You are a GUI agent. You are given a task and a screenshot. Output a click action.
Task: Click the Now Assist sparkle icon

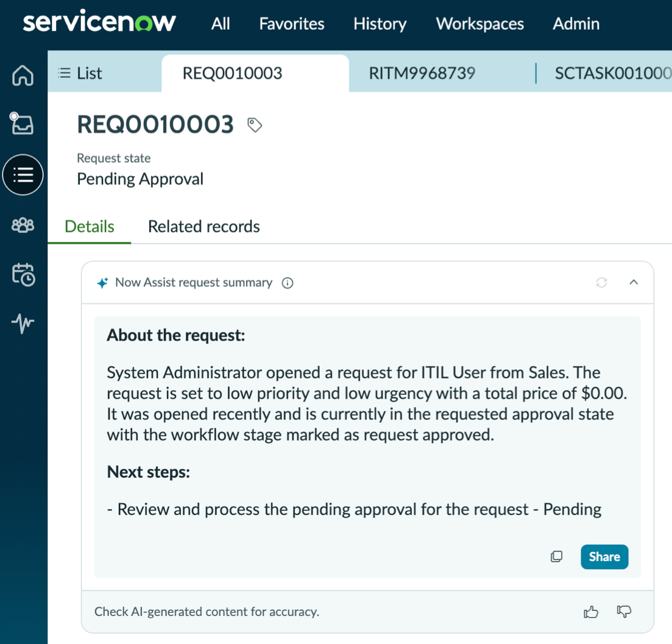click(102, 283)
